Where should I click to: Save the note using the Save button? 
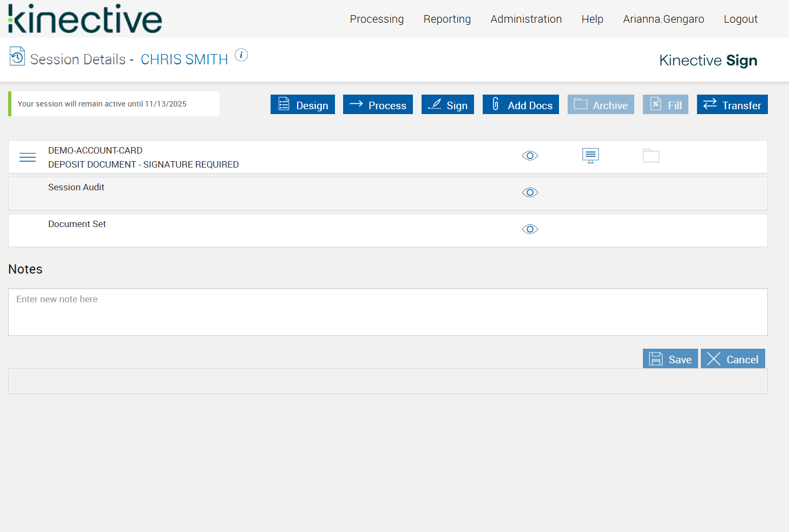pyautogui.click(x=670, y=358)
